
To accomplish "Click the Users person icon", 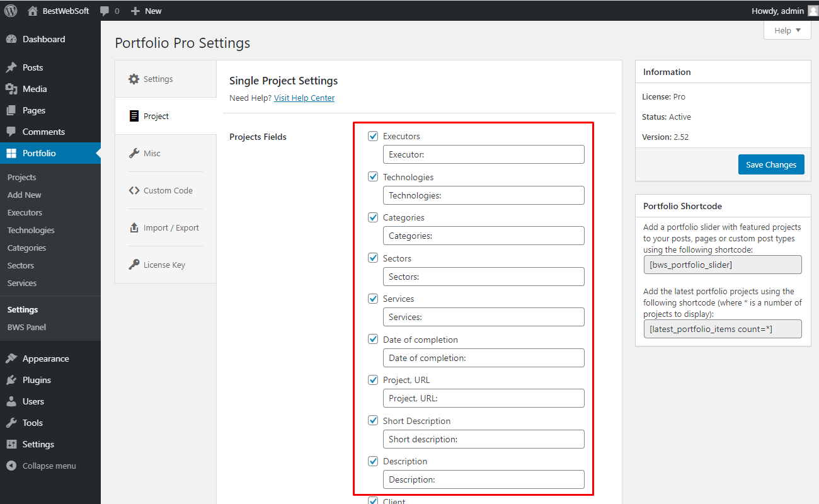I will (11, 401).
